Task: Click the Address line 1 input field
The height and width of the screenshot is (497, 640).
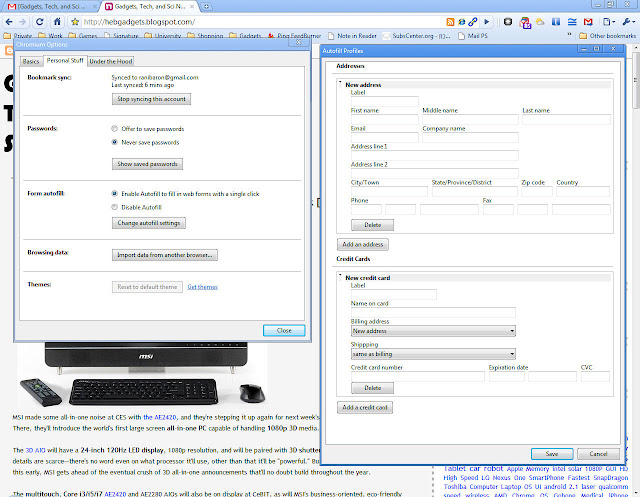Action: [435, 155]
